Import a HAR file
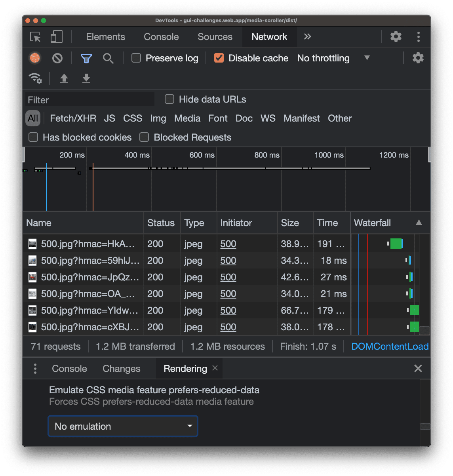Image resolution: width=453 pixels, height=476 pixels. point(64,78)
